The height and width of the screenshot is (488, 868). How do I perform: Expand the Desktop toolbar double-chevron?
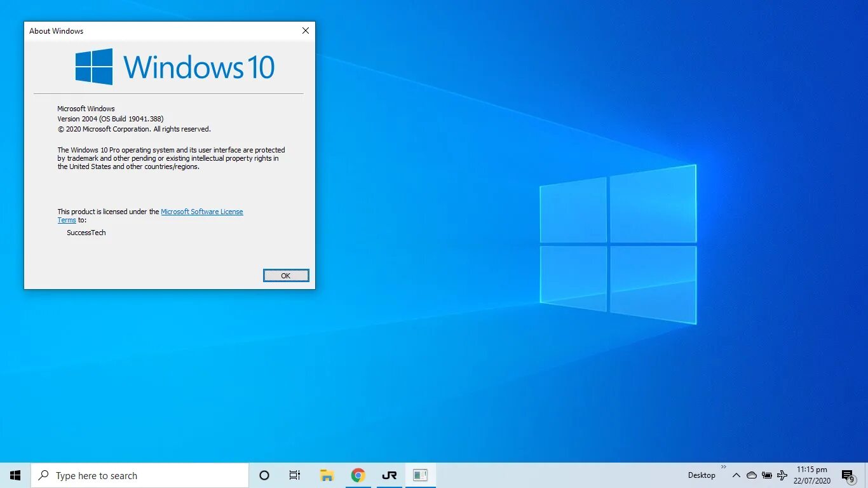(723, 467)
